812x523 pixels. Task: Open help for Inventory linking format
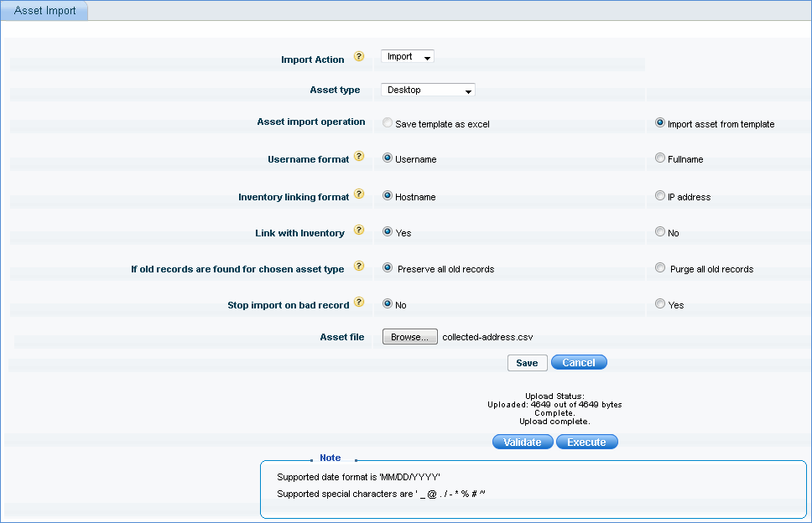tap(359, 194)
